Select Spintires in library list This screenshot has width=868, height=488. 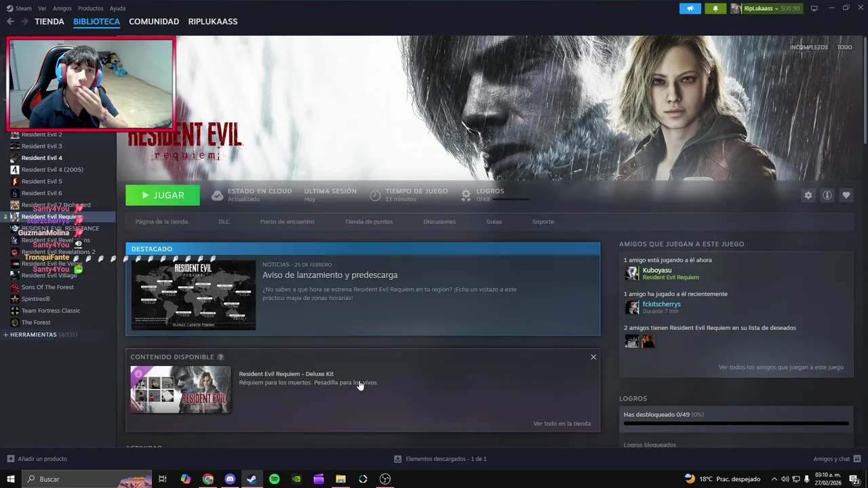[x=36, y=299]
